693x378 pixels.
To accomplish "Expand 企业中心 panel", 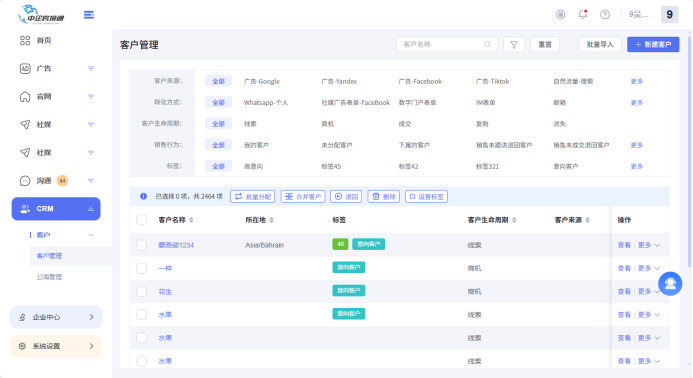I will [56, 317].
